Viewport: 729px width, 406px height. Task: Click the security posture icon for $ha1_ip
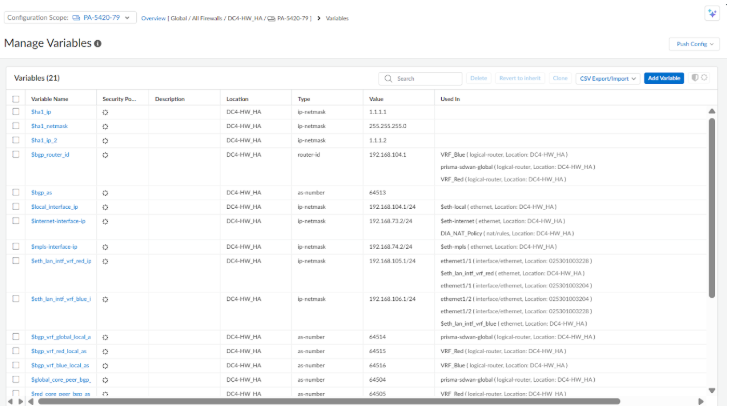[105, 113]
